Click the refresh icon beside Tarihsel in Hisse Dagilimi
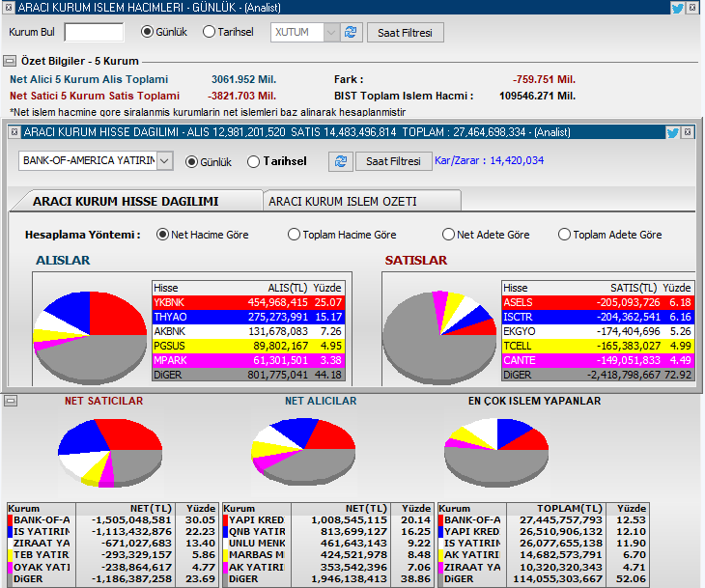The image size is (705, 588). point(341,161)
